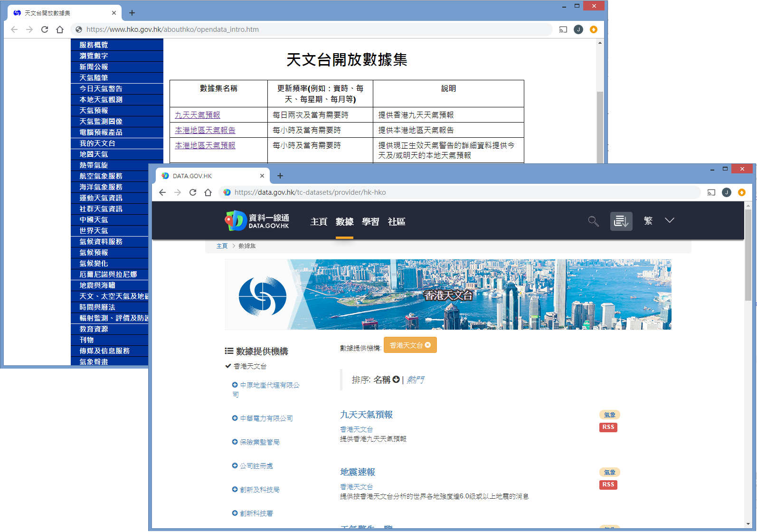Open 地震速報 dataset
The image size is (757, 532).
click(x=358, y=472)
